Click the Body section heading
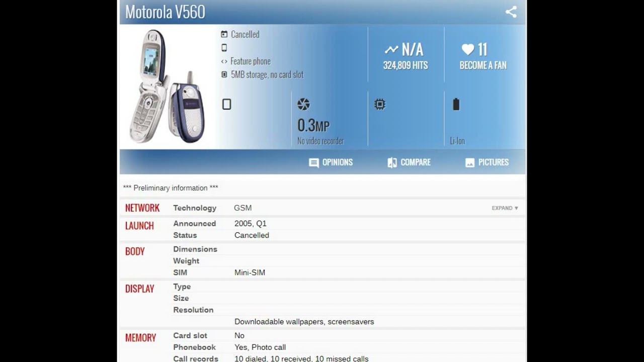 click(135, 251)
